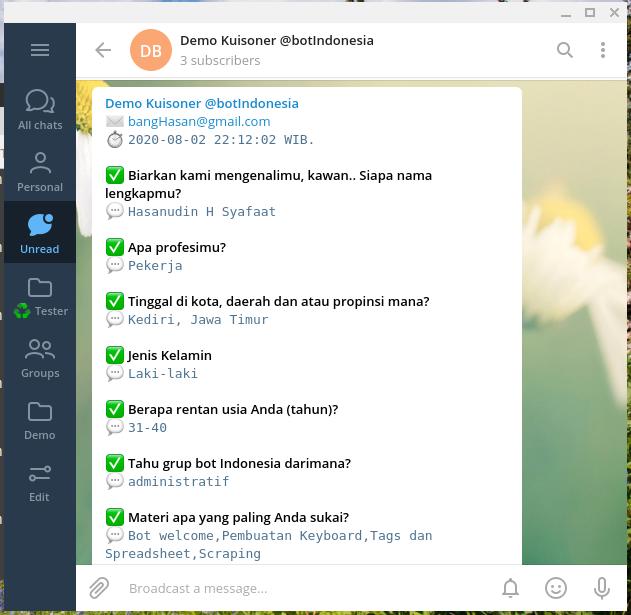631x615 pixels.
Task: Click the 3 subscribers text
Action: point(220,60)
